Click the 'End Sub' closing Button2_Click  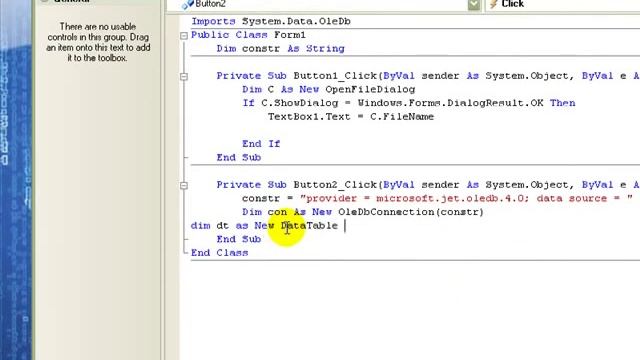pos(239,239)
